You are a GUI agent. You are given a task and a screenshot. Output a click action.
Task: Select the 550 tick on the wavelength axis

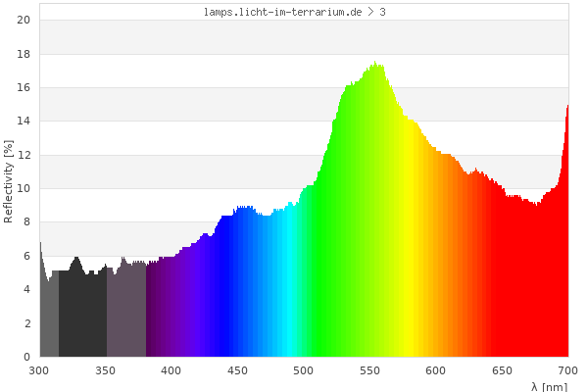pyautogui.click(x=369, y=370)
